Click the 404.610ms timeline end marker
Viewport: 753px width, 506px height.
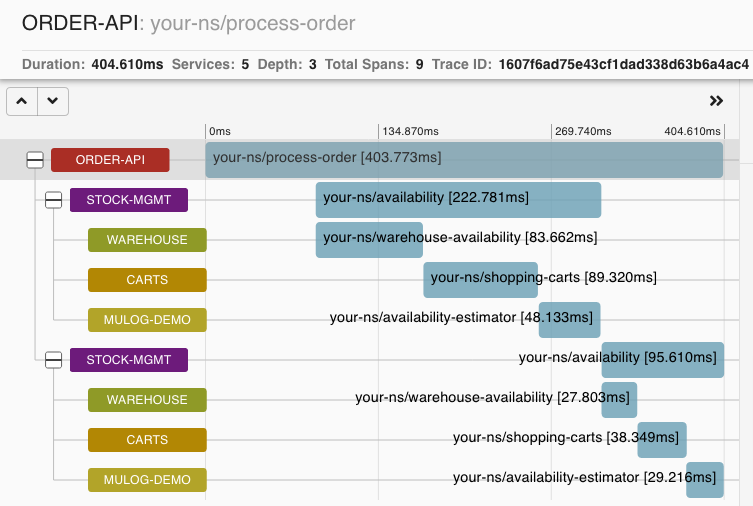click(x=692, y=131)
